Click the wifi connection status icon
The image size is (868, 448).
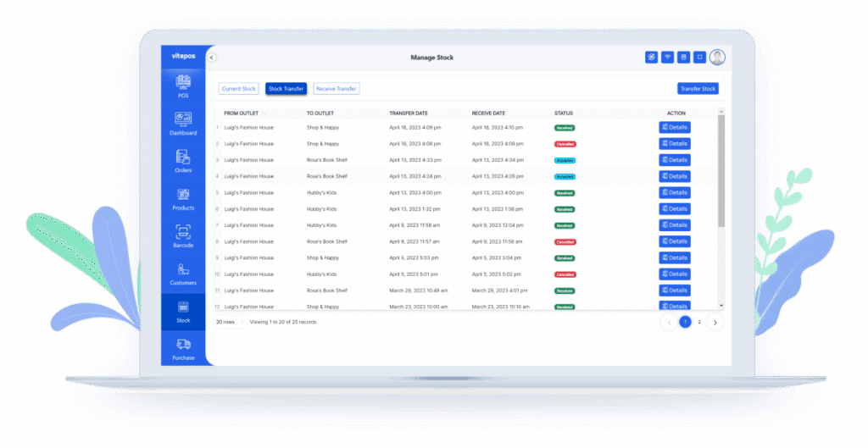pos(668,57)
